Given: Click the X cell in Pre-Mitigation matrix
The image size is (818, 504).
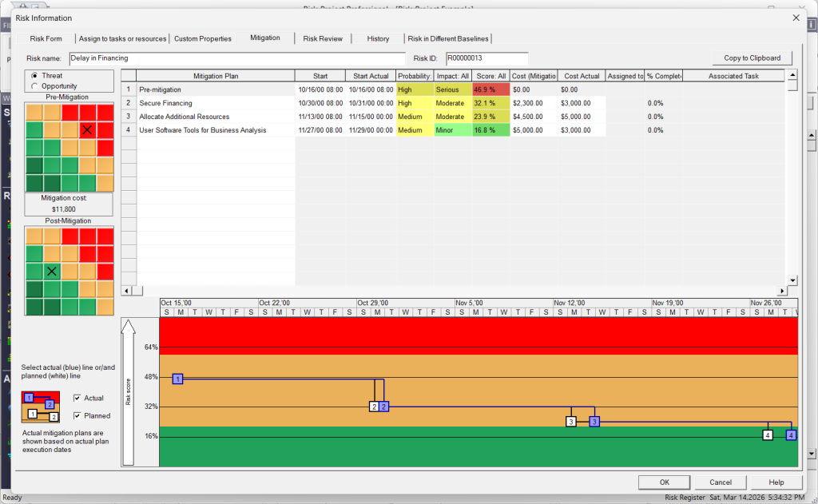Looking at the screenshot, I should point(87,129).
